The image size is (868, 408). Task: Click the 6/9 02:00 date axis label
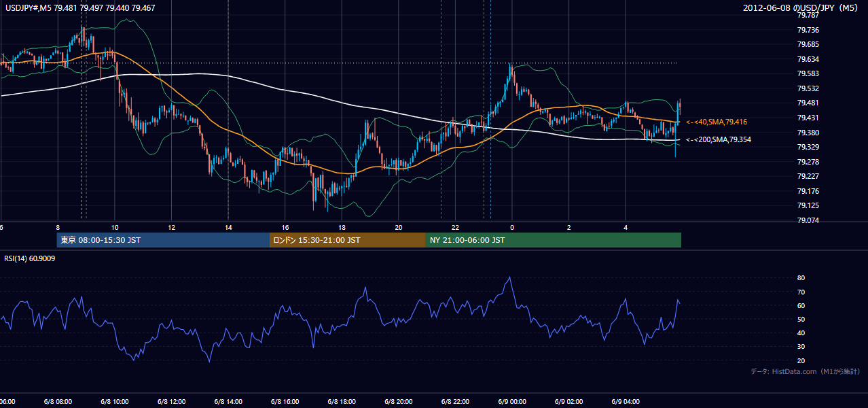[x=569, y=402]
